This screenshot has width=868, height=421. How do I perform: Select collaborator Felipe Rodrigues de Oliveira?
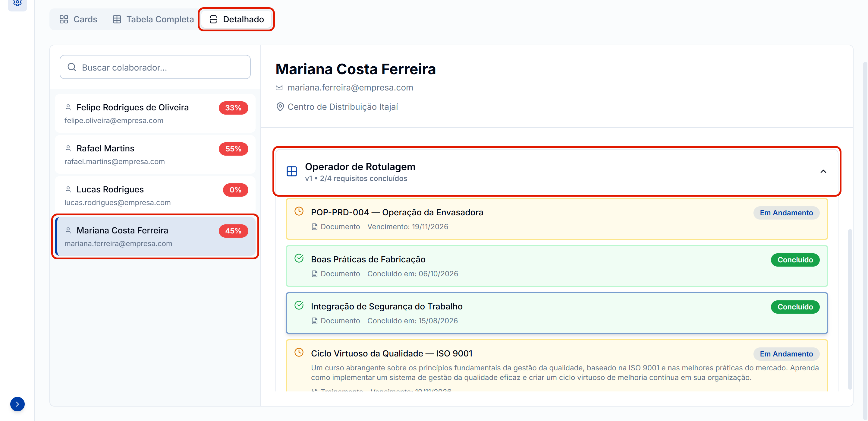coord(155,114)
